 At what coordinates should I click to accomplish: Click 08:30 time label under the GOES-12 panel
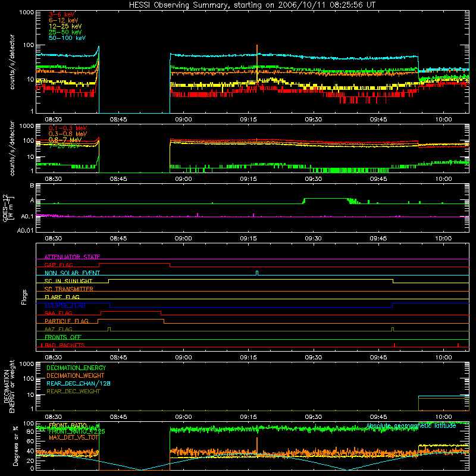point(54,239)
